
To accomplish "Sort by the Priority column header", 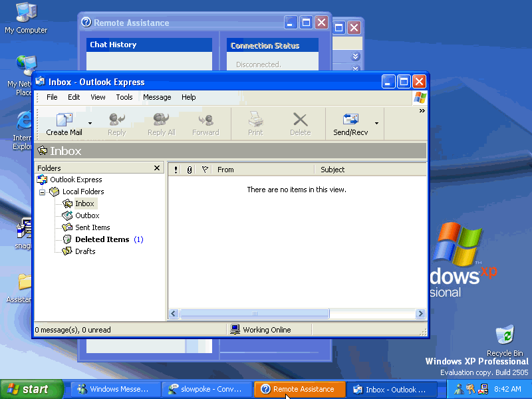I will click(x=176, y=170).
